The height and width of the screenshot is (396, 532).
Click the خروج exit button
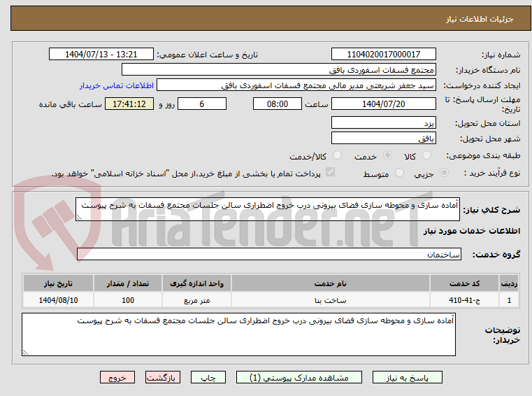click(x=117, y=377)
